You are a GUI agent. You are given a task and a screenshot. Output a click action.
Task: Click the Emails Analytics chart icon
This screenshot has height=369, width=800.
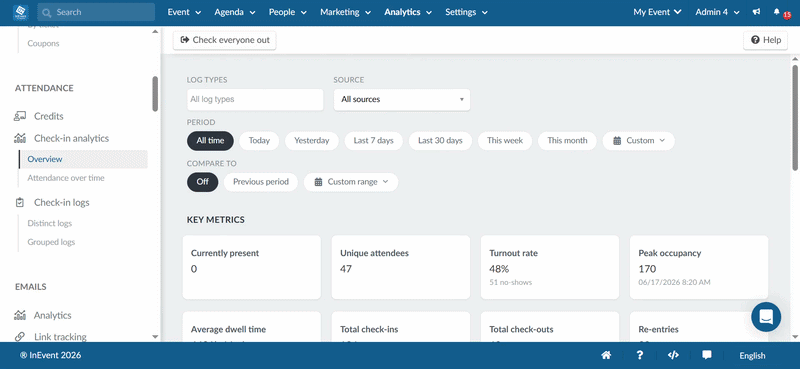pyautogui.click(x=20, y=315)
